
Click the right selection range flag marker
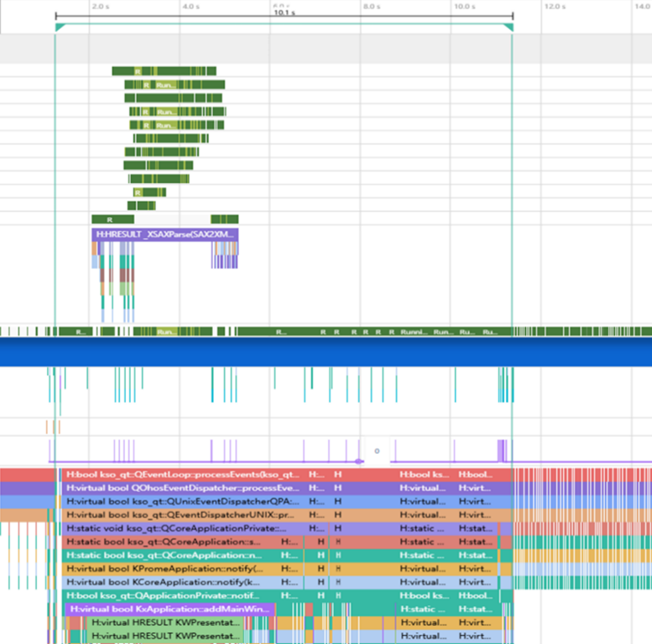(x=508, y=28)
